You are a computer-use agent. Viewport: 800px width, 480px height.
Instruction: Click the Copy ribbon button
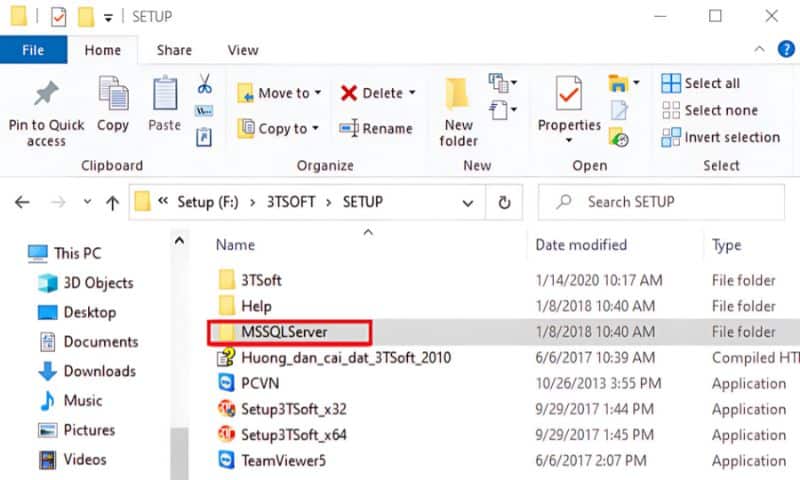pyautogui.click(x=113, y=105)
